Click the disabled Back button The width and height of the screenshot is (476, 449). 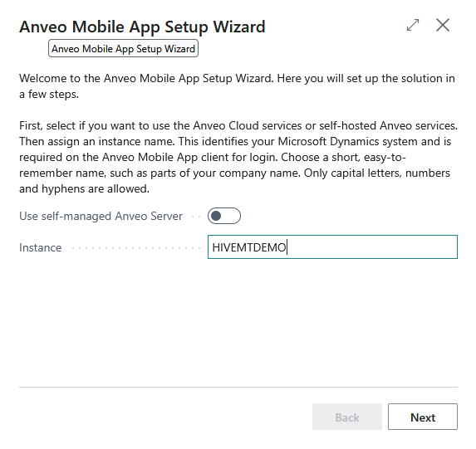click(x=347, y=417)
